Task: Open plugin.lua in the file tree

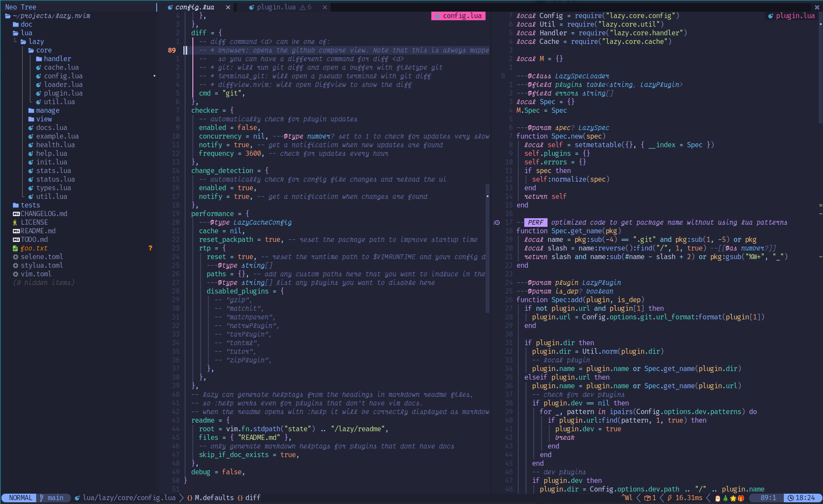Action: click(x=63, y=93)
